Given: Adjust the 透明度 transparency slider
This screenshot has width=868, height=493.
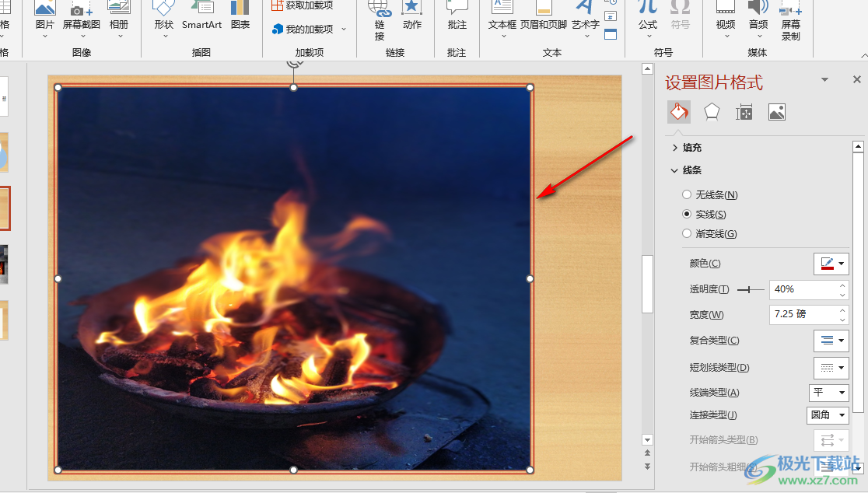Looking at the screenshot, I should point(750,289).
